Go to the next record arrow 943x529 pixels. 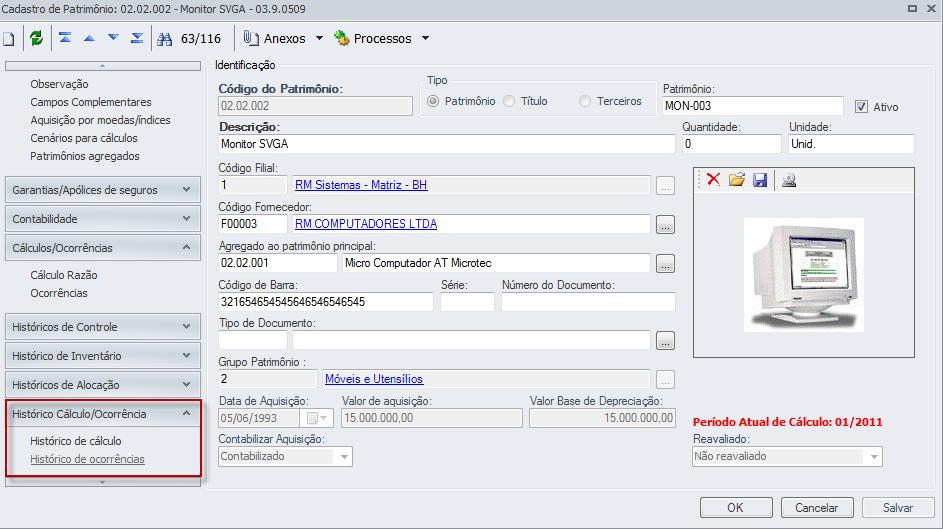coord(113,38)
